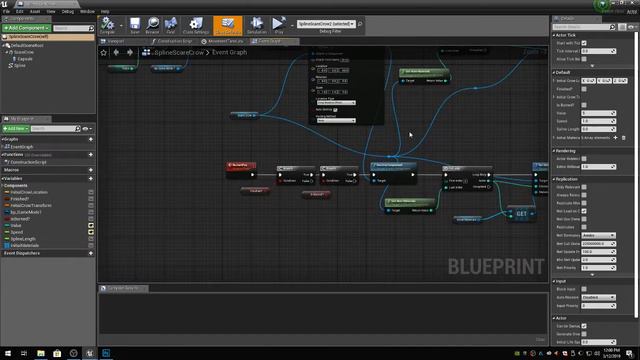This screenshot has width=640, height=360.
Task: Click the magnifier next to Debug Filter
Action: coord(360,24)
